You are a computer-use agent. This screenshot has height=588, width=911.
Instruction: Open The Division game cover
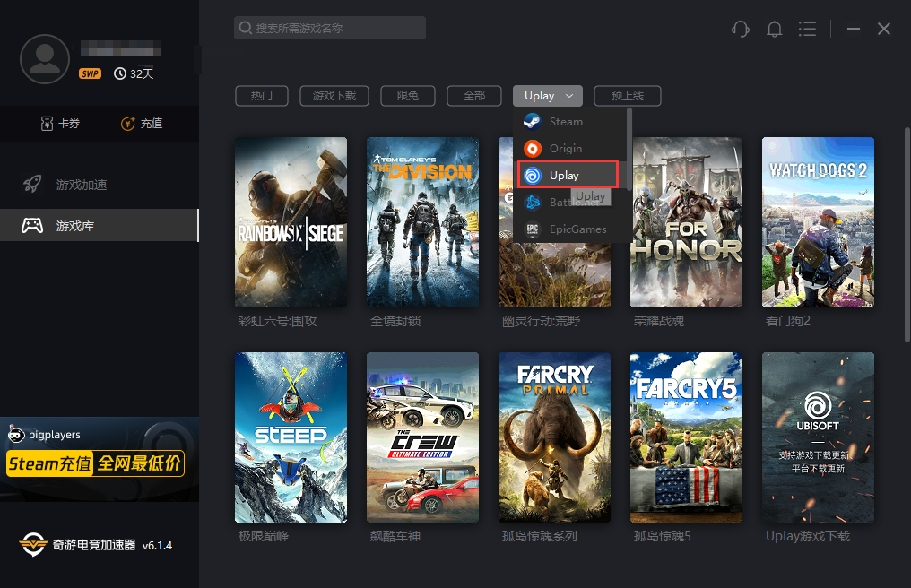point(423,222)
